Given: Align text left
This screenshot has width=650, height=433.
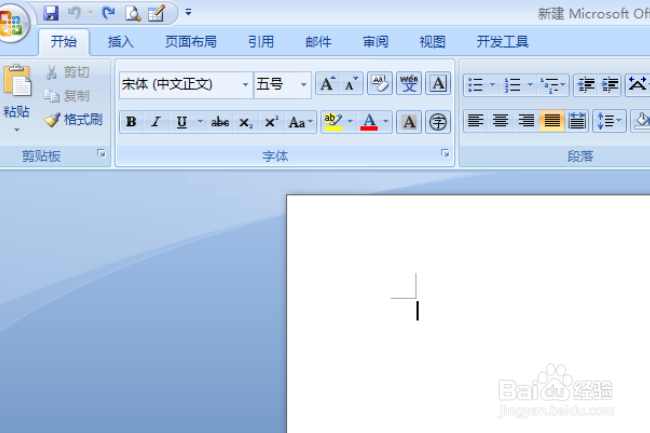Looking at the screenshot, I should point(475,121).
